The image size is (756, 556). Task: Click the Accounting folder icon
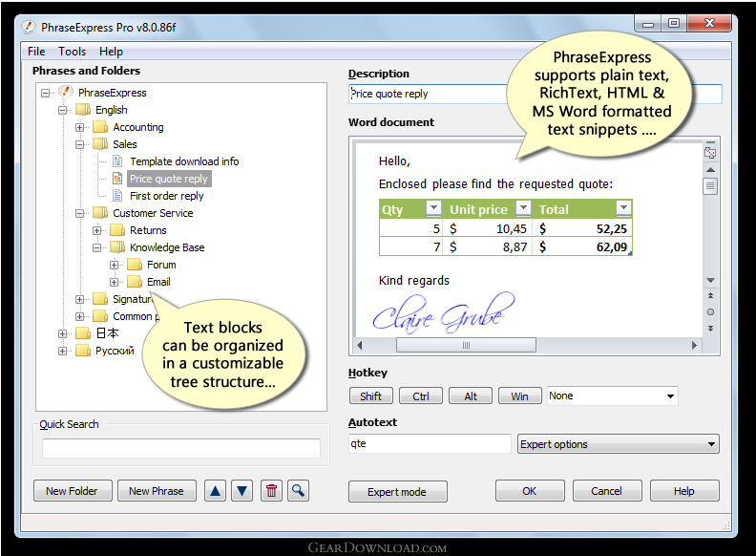(x=100, y=126)
